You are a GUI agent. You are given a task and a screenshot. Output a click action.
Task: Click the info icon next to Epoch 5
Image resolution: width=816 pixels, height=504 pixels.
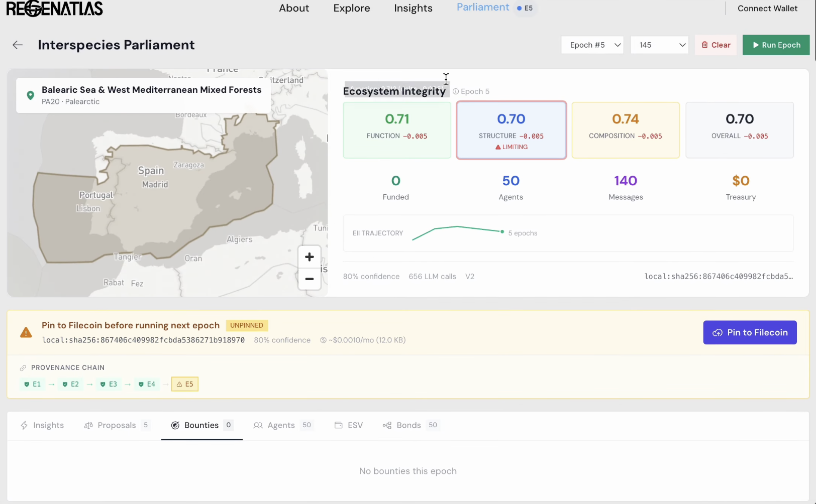pos(456,91)
